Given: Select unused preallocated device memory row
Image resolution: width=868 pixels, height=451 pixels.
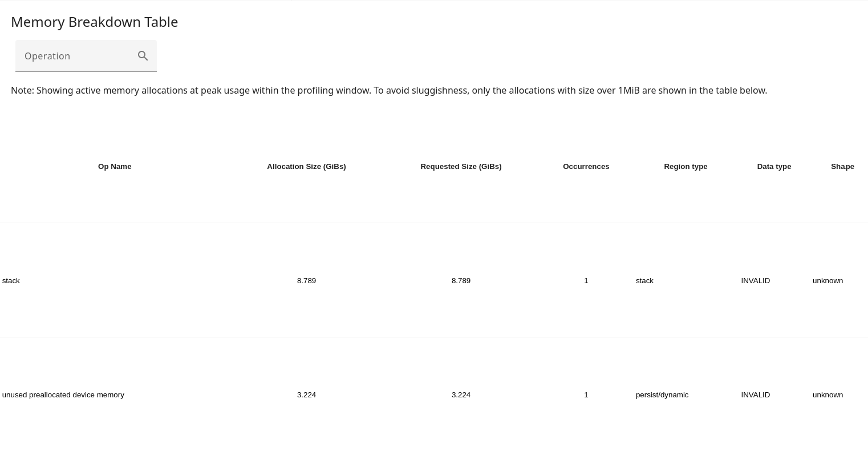Looking at the screenshot, I should click(63, 395).
